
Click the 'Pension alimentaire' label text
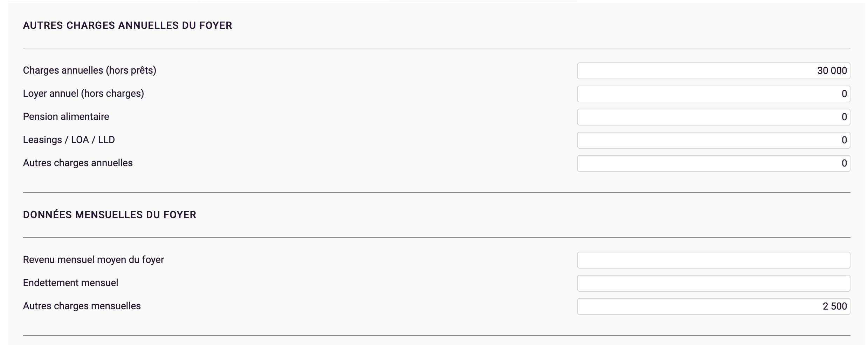[66, 117]
